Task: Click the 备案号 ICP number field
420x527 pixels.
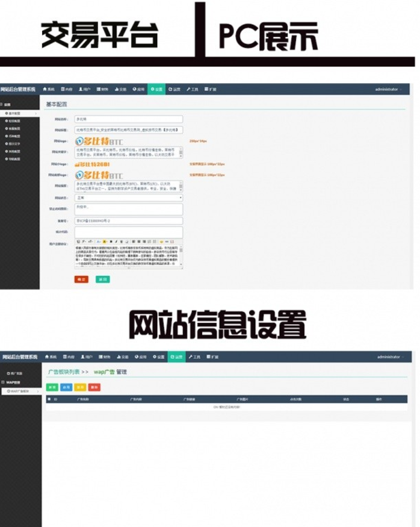Action: 129,221
